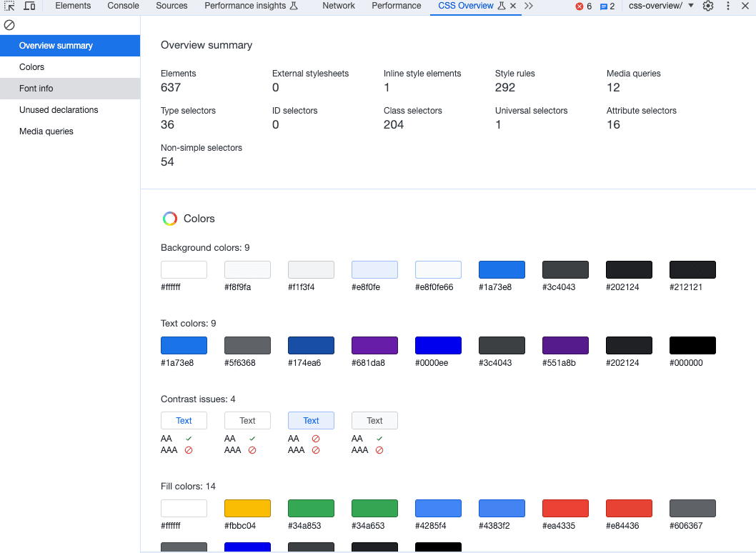Screen dimensions: 756x553
Task: Go to Unused declarations section
Action: (59, 110)
